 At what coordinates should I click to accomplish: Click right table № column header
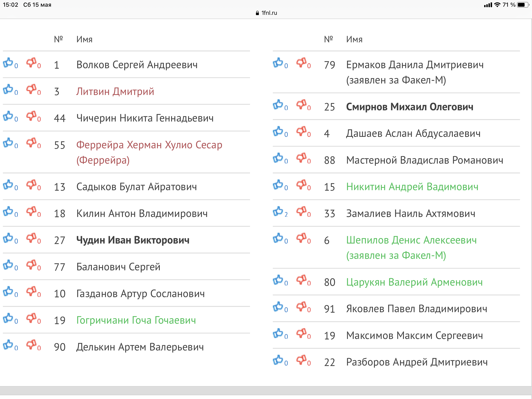pyautogui.click(x=328, y=39)
